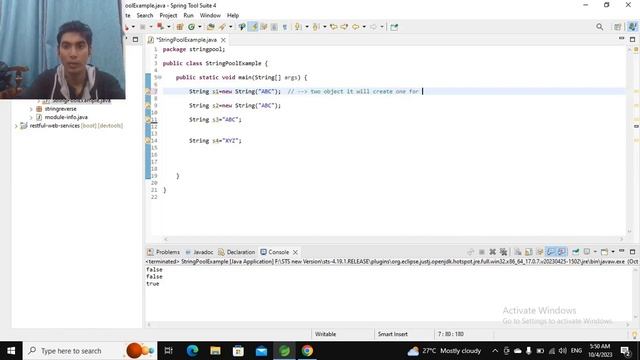Click Remove Launch in the Console toolbar

click(493, 252)
